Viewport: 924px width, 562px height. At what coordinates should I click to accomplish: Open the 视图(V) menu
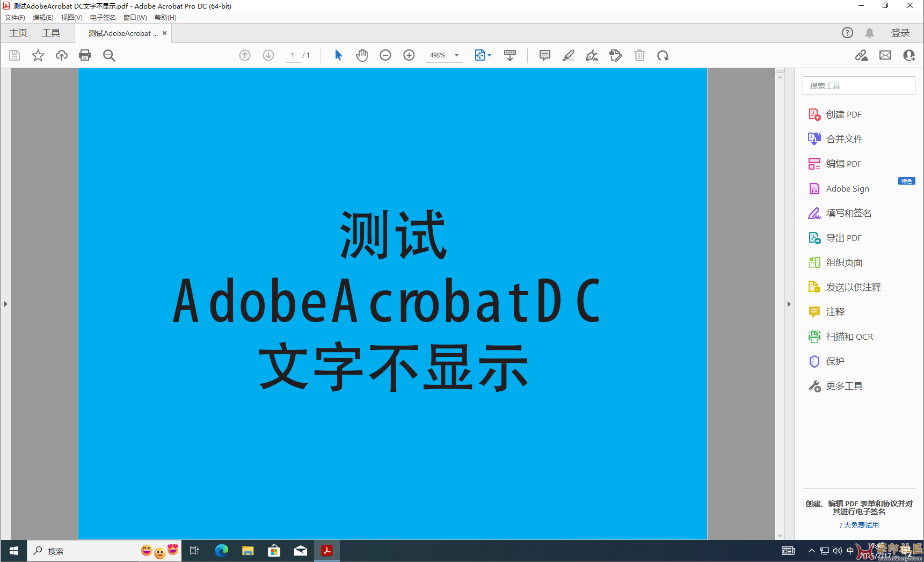coord(71,18)
